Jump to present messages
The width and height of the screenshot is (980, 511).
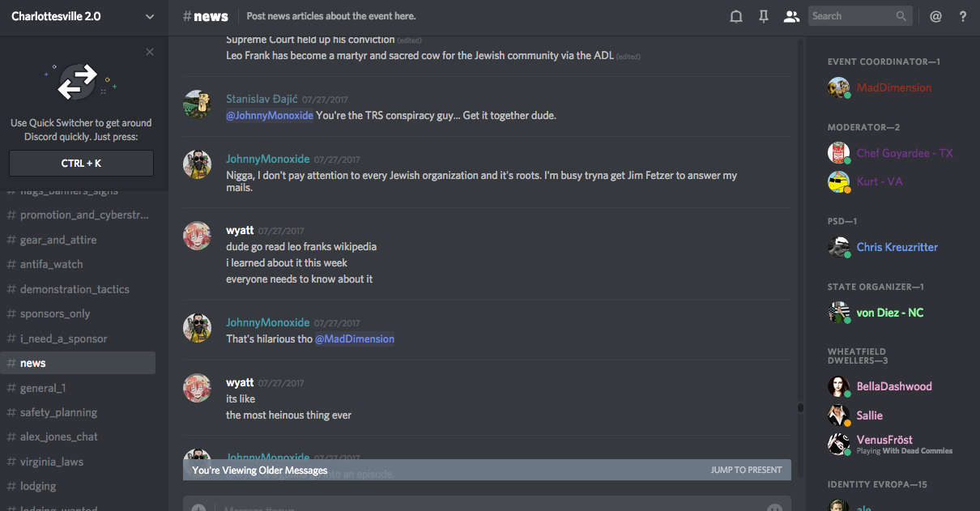coord(746,470)
